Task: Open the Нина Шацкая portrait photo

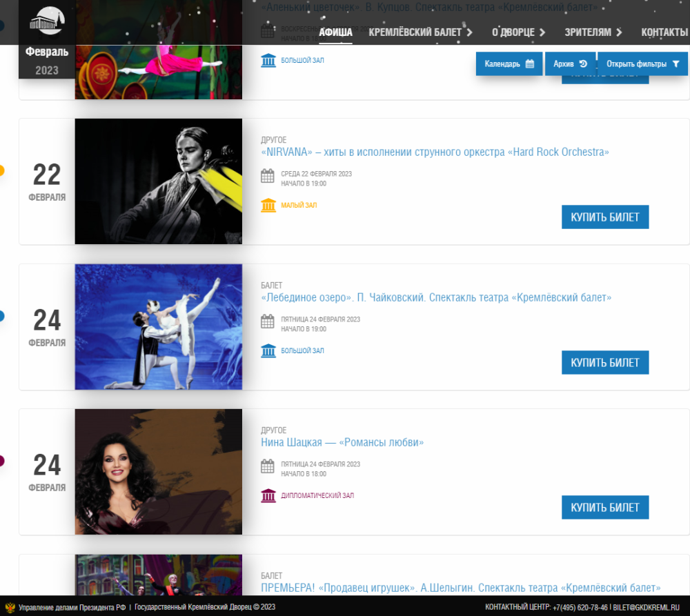Action: click(159, 472)
